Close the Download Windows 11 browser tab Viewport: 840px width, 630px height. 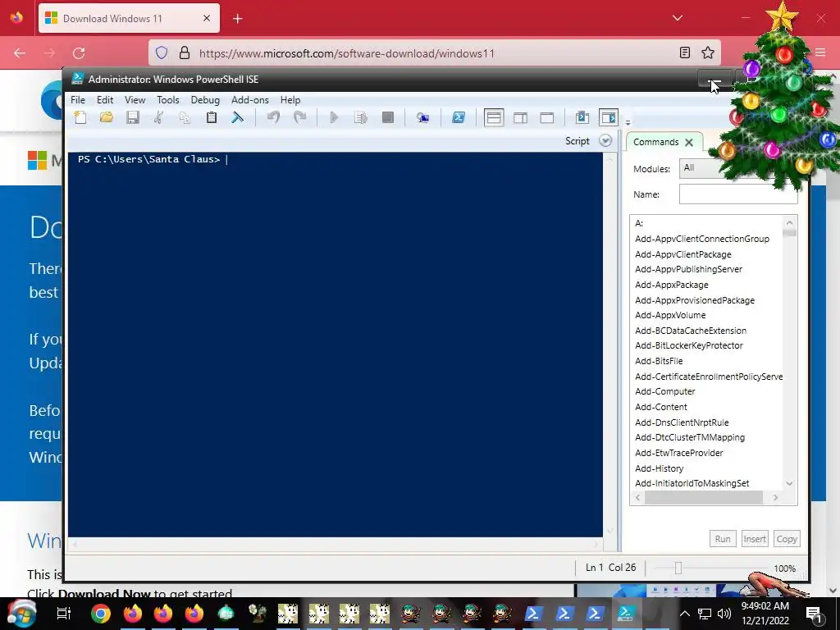pyautogui.click(x=207, y=18)
